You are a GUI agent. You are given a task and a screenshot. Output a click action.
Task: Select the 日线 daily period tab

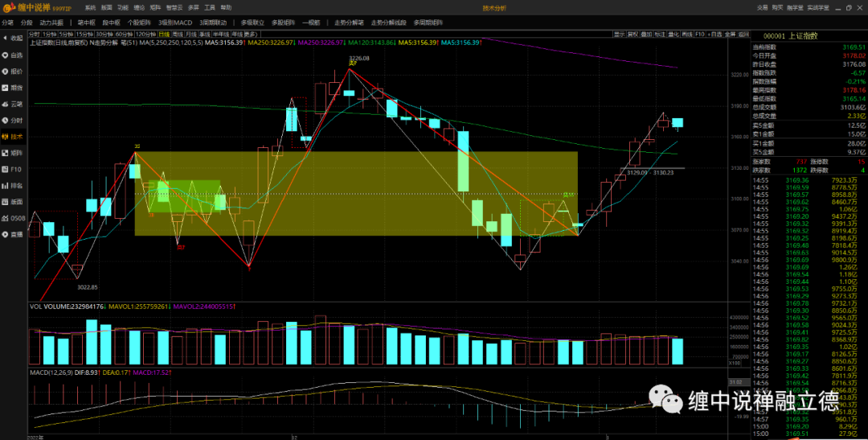165,35
